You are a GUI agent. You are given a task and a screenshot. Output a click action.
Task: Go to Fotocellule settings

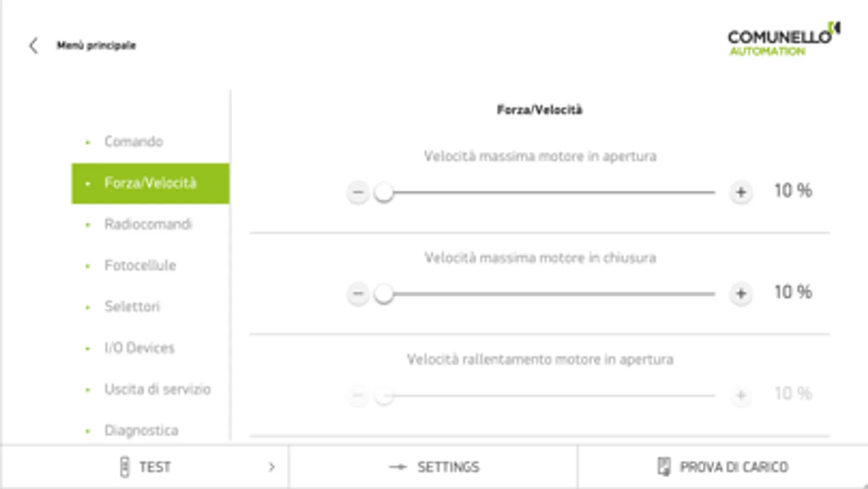(140, 266)
